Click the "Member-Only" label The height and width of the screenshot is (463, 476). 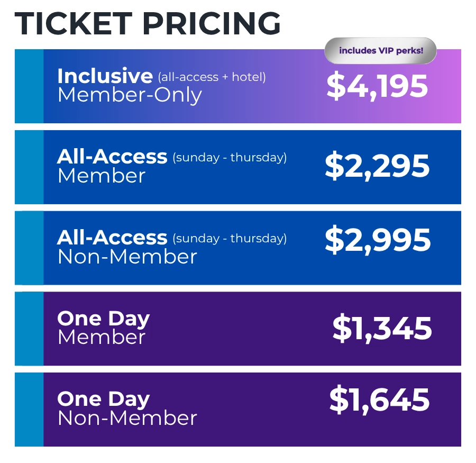click(130, 95)
